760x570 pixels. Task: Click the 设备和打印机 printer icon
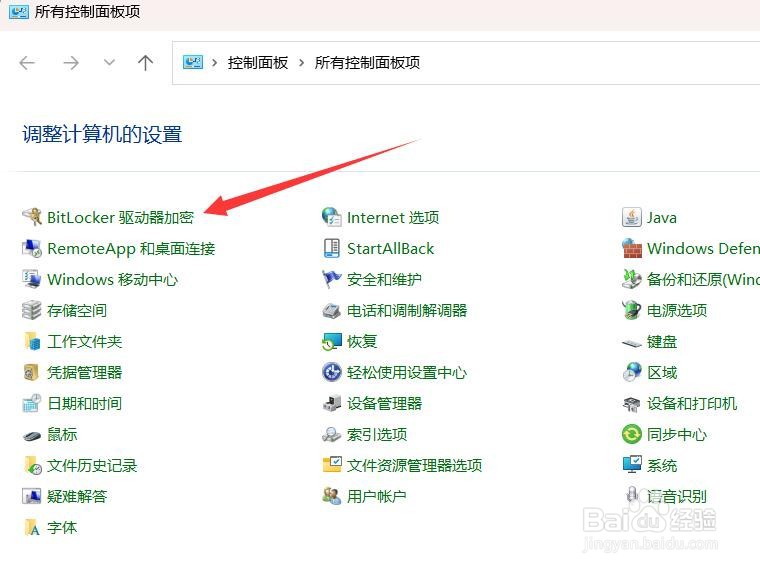[x=632, y=404]
